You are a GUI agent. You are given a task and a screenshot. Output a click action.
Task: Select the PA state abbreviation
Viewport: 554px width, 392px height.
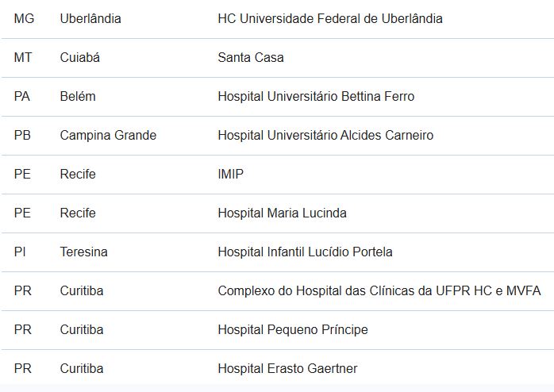pyautogui.click(x=22, y=96)
